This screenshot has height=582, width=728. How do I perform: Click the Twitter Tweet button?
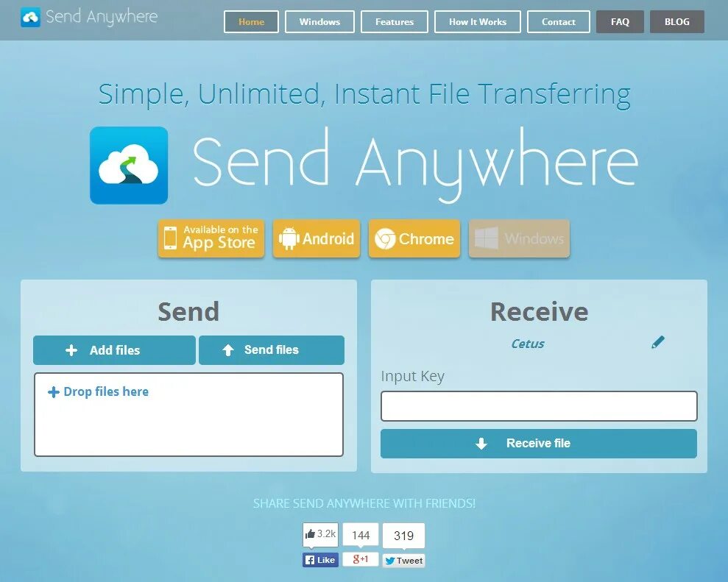pyautogui.click(x=403, y=561)
